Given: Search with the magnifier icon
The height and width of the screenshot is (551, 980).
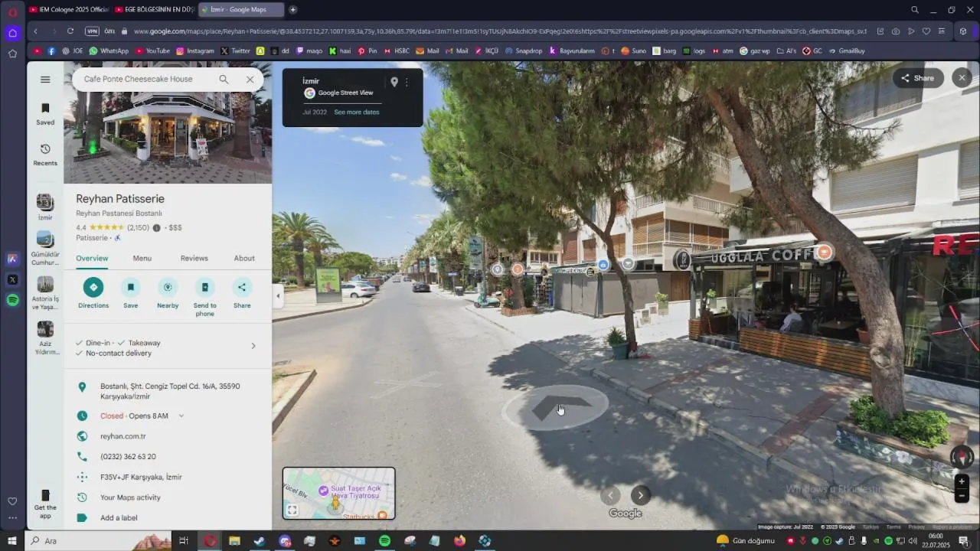Looking at the screenshot, I should pos(224,80).
